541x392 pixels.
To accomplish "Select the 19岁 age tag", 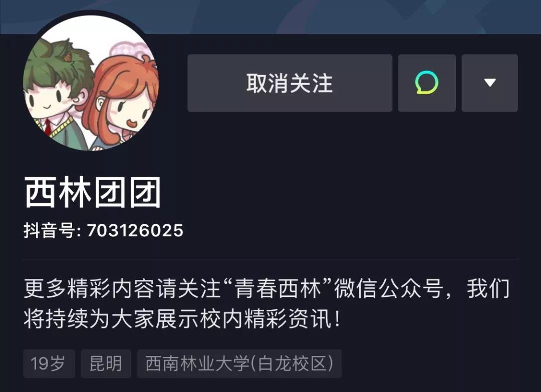I will [49, 363].
